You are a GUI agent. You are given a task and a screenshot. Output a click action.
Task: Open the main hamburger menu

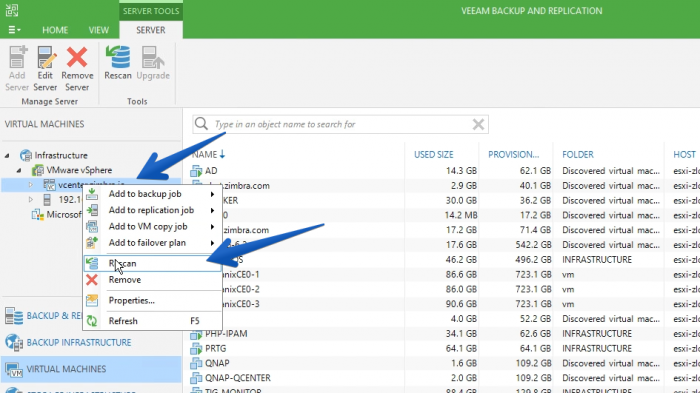pos(14,30)
